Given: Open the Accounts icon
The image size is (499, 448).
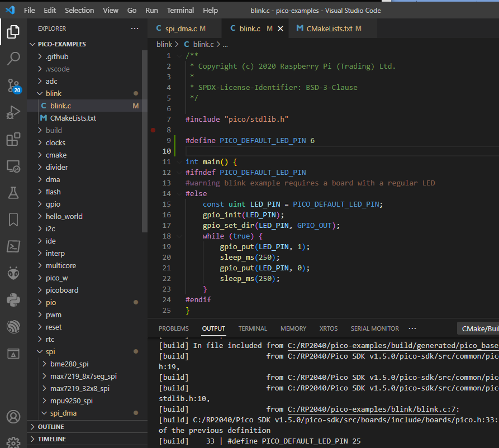Looking at the screenshot, I should pos(13,417).
